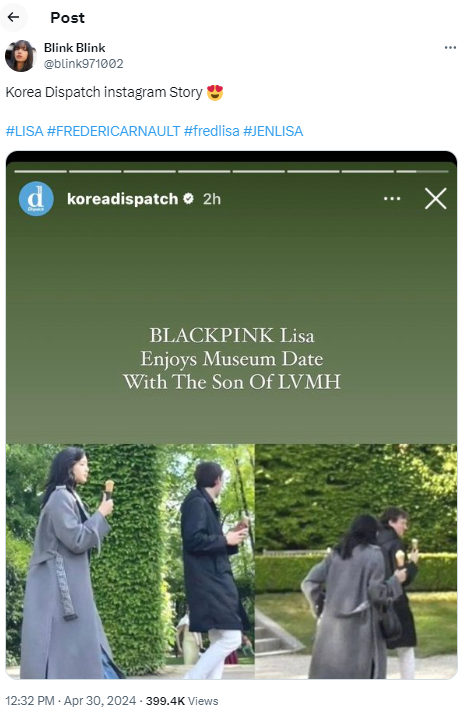Close the story with X icon
465x722 pixels.
coord(435,199)
